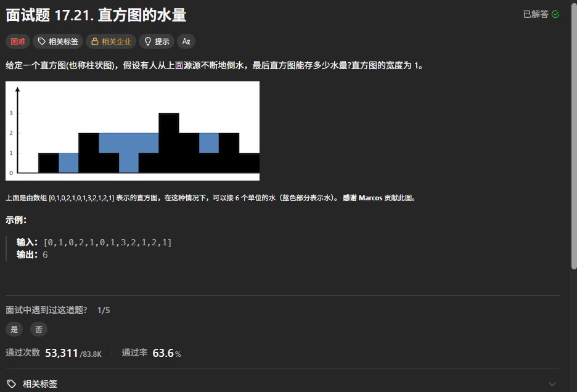
Task: Click the 面试中遇到过这道题? prompt text
Action: pyautogui.click(x=46, y=310)
